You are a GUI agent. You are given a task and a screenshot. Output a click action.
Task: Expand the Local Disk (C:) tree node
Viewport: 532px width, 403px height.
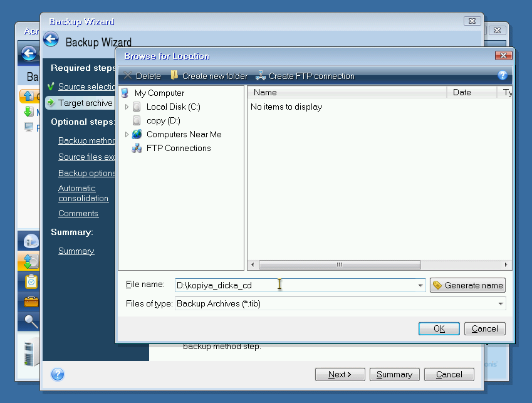[127, 107]
